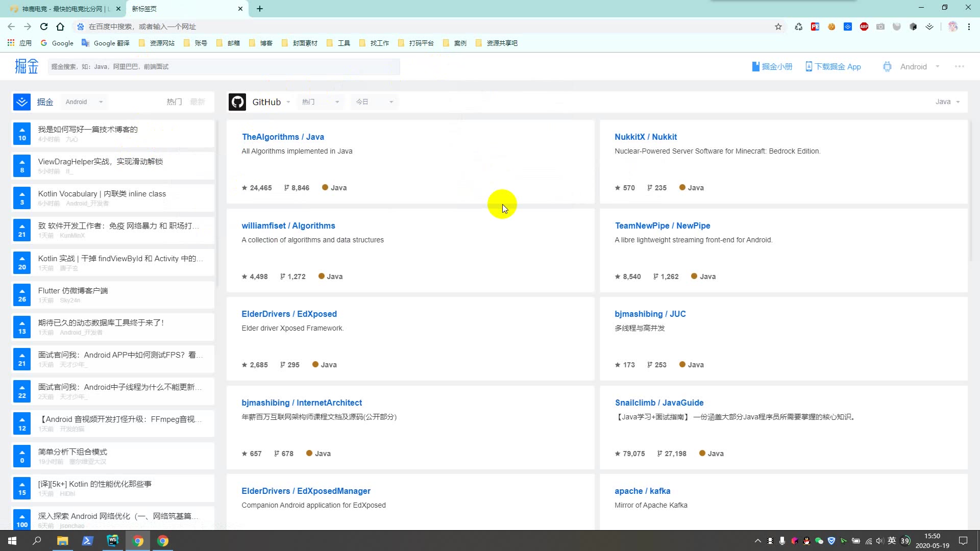Open Snailclimb / JavaGuide repository
This screenshot has height=551, width=980.
click(659, 403)
